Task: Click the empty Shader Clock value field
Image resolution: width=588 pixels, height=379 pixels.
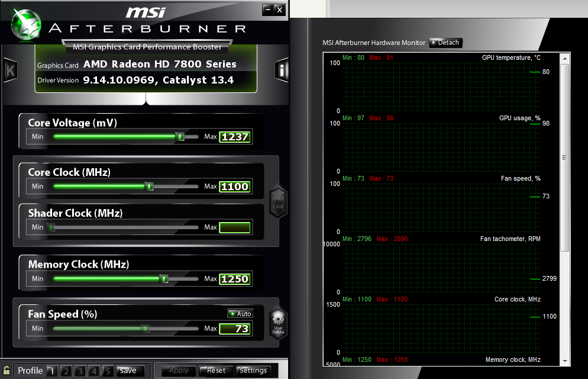Action: pyautogui.click(x=235, y=227)
